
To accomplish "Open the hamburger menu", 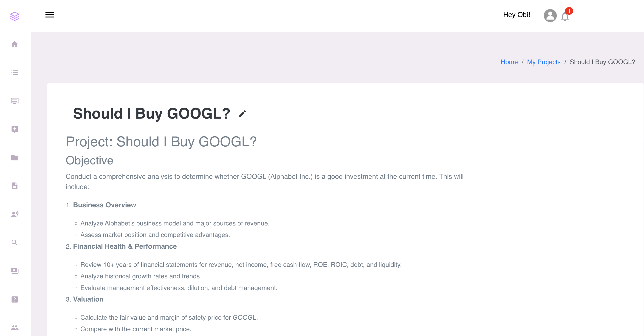I will pyautogui.click(x=50, y=15).
